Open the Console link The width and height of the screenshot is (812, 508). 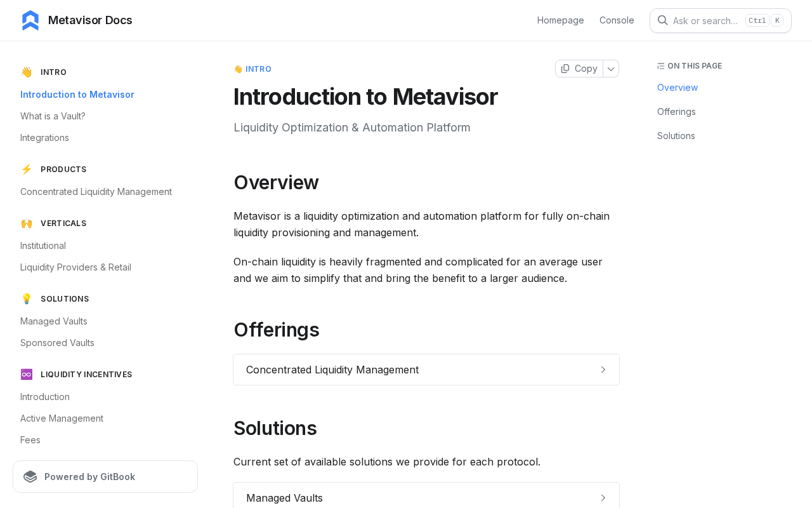[x=617, y=20]
